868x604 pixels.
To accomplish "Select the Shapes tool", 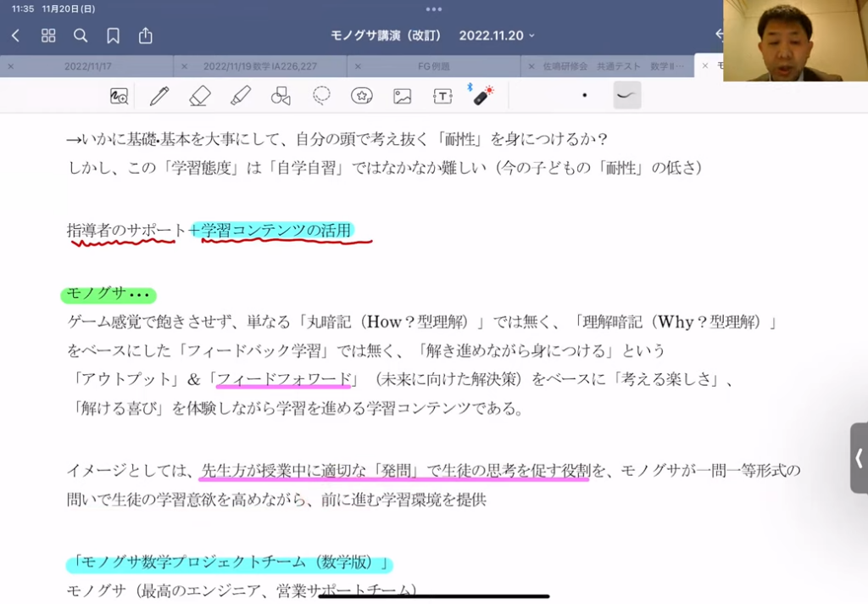I will pyautogui.click(x=281, y=96).
